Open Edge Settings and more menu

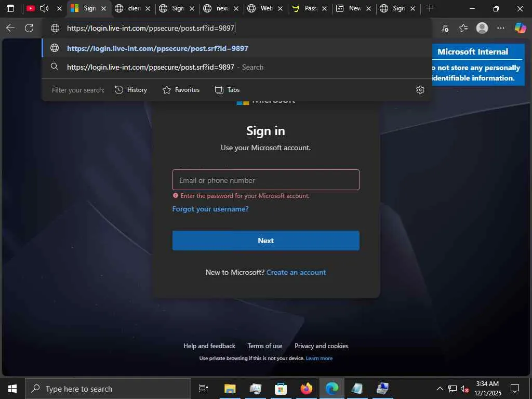tap(500, 28)
